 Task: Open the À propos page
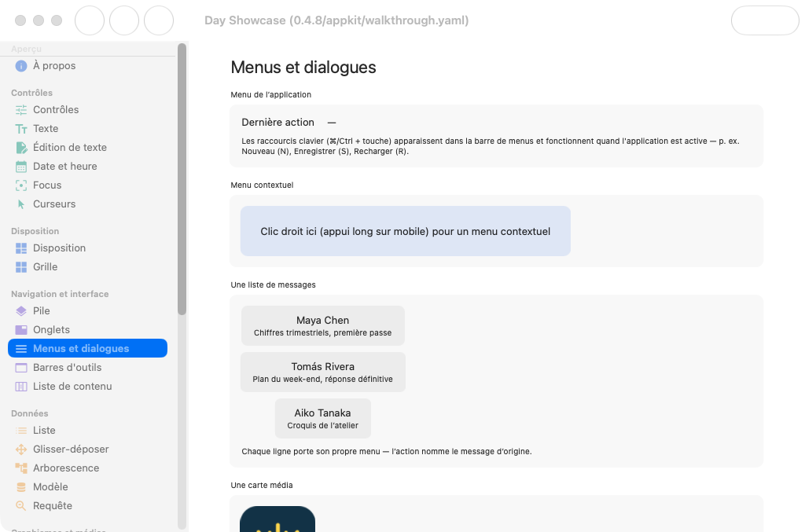coord(88,66)
